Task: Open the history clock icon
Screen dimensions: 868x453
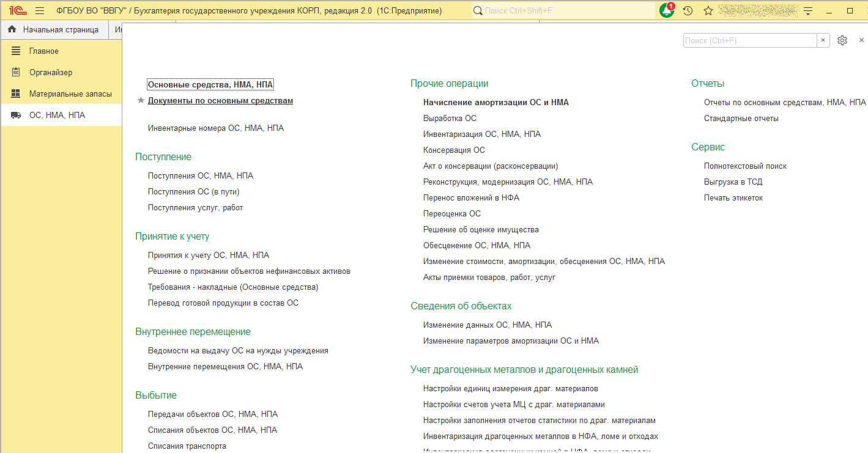Action: pyautogui.click(x=688, y=10)
